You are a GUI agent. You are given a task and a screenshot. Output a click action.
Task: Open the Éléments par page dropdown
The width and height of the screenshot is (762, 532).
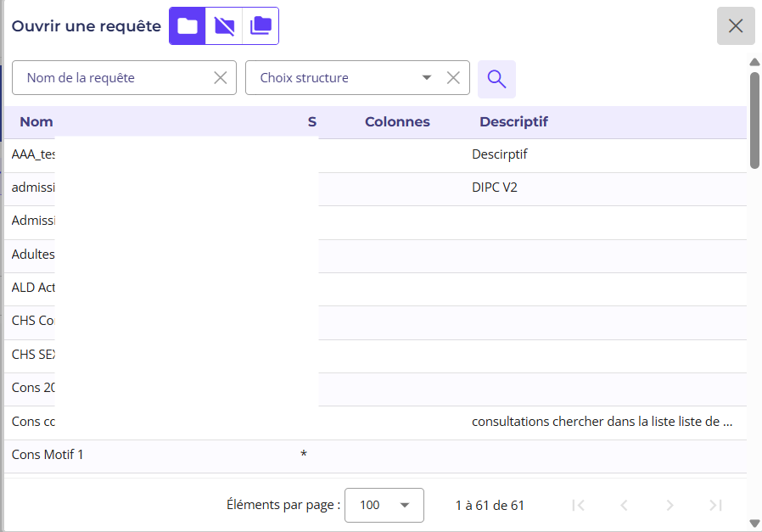[384, 505]
